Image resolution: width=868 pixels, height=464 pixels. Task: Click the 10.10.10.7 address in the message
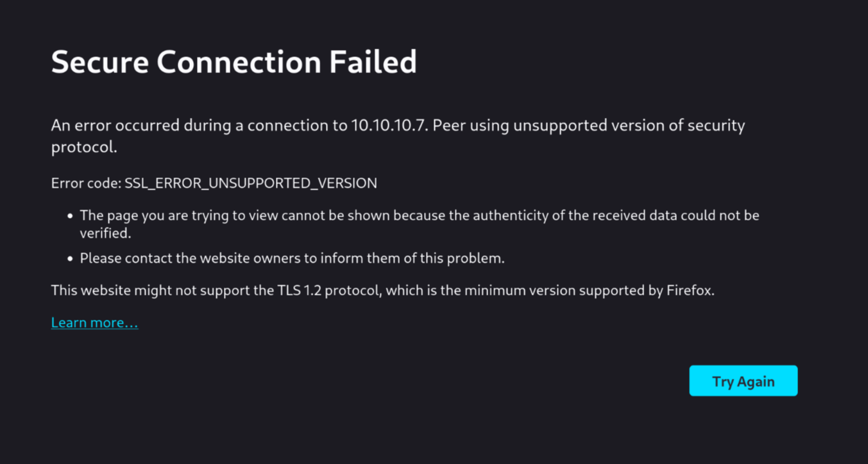(x=389, y=126)
